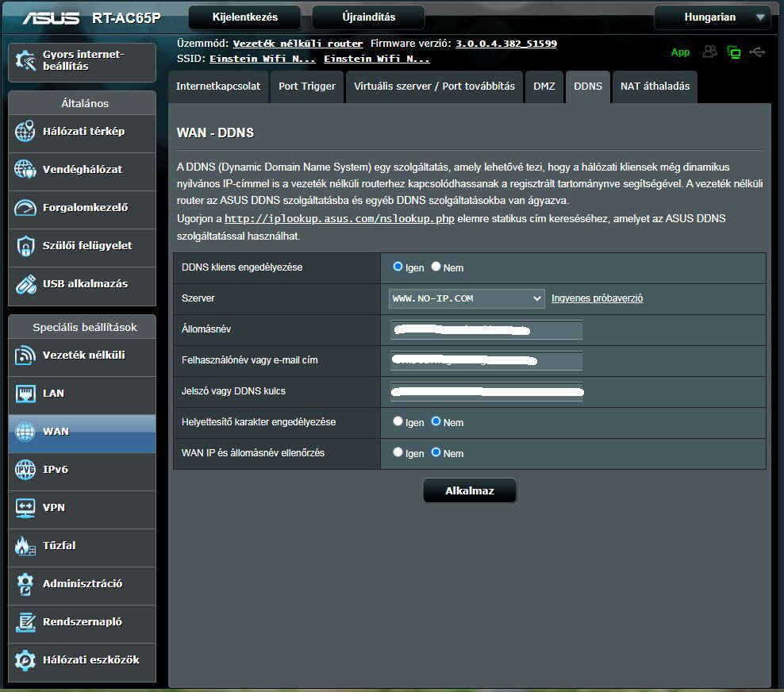Select Igen for WAN IP ellenőrzés
This screenshot has width=784, height=692.
click(x=398, y=452)
